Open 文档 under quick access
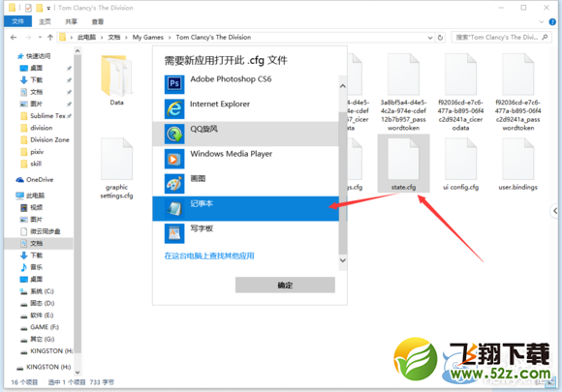The width and height of the screenshot is (562, 392). [x=32, y=92]
